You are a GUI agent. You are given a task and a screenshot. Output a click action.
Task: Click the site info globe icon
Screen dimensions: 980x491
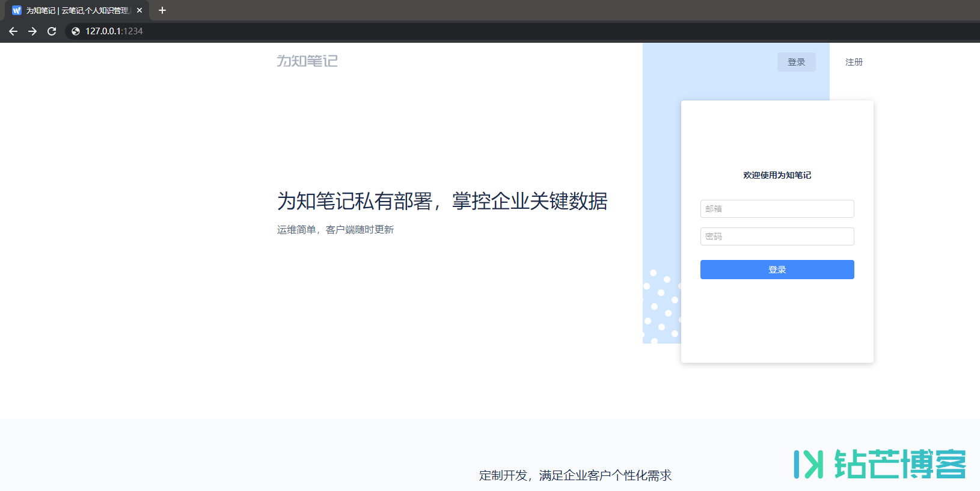(x=76, y=31)
